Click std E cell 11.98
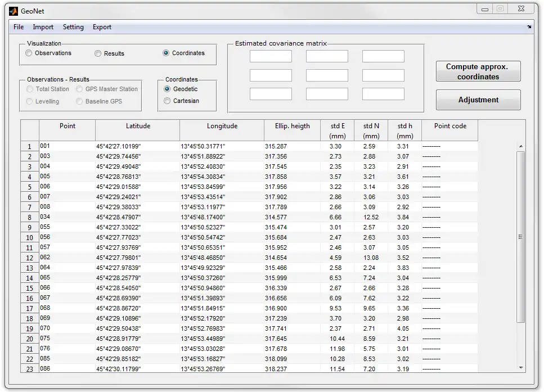 [x=337, y=349]
